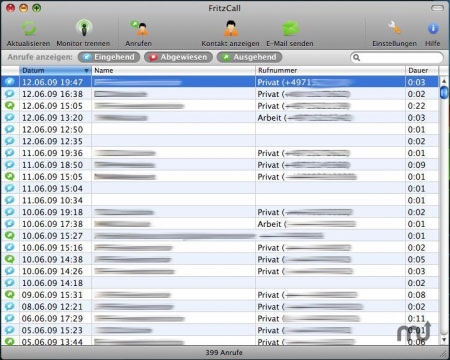Viewport: 450px width, 360px height.
Task: Sort by the Rufnummer column header
Action: 330,70
